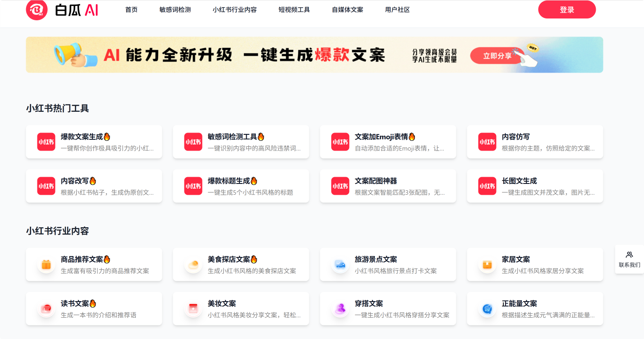Open the 穿搭文案 card title
The image size is (644, 339).
pos(369,303)
